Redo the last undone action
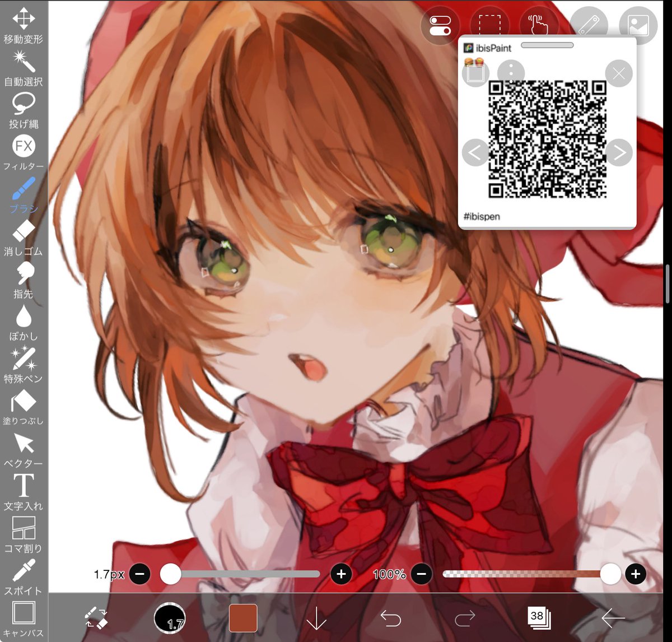This screenshot has height=642, width=672. click(x=464, y=618)
